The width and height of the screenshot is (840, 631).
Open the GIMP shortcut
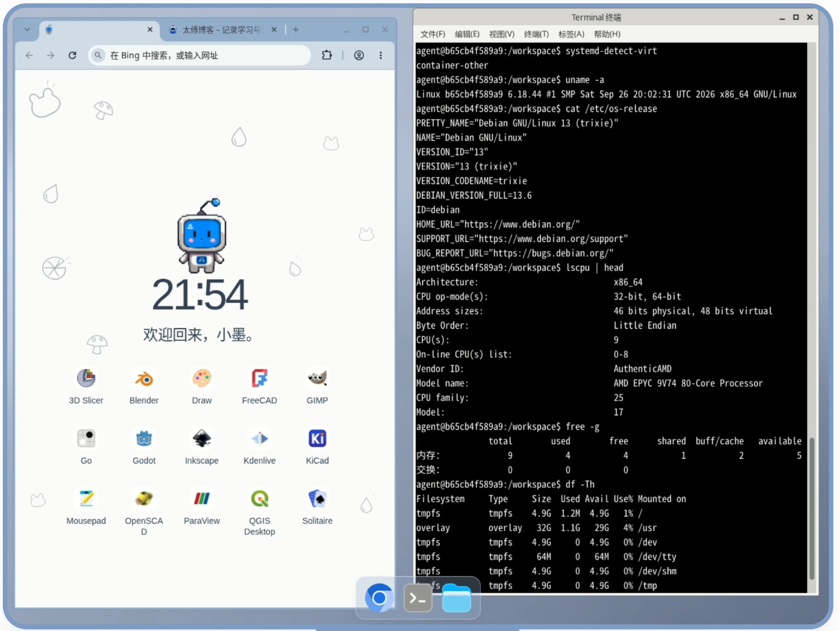pos(317,379)
